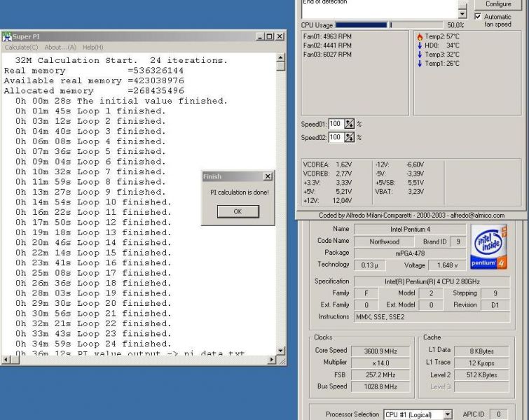Click the APIC ID value field
529x420 pixels.
499,414
